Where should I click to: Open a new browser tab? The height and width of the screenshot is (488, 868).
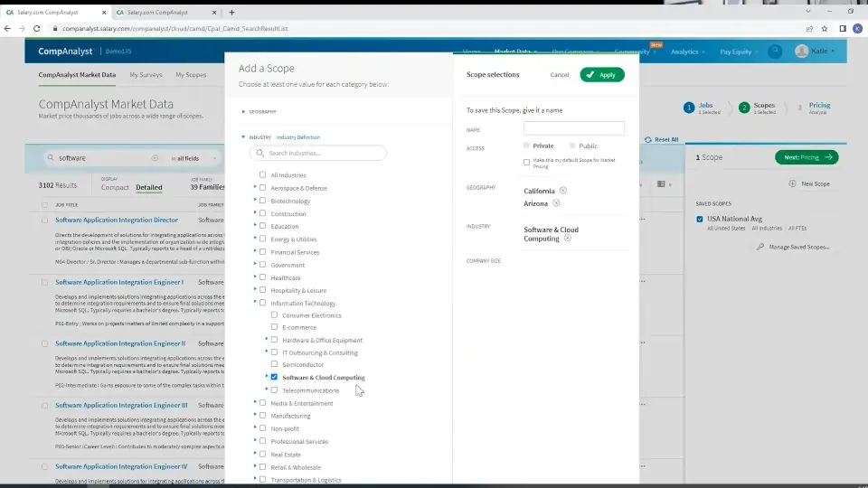pyautogui.click(x=231, y=12)
